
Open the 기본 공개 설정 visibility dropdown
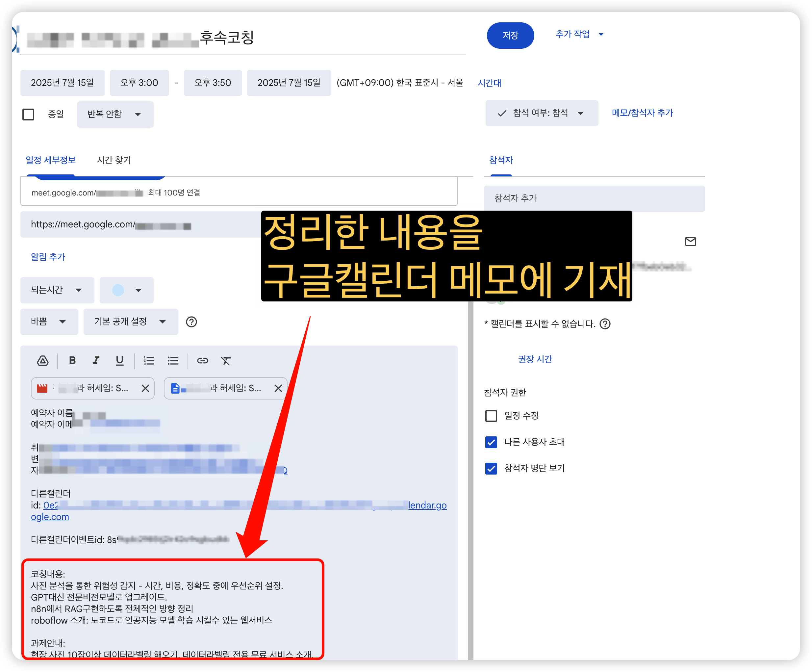tap(131, 322)
